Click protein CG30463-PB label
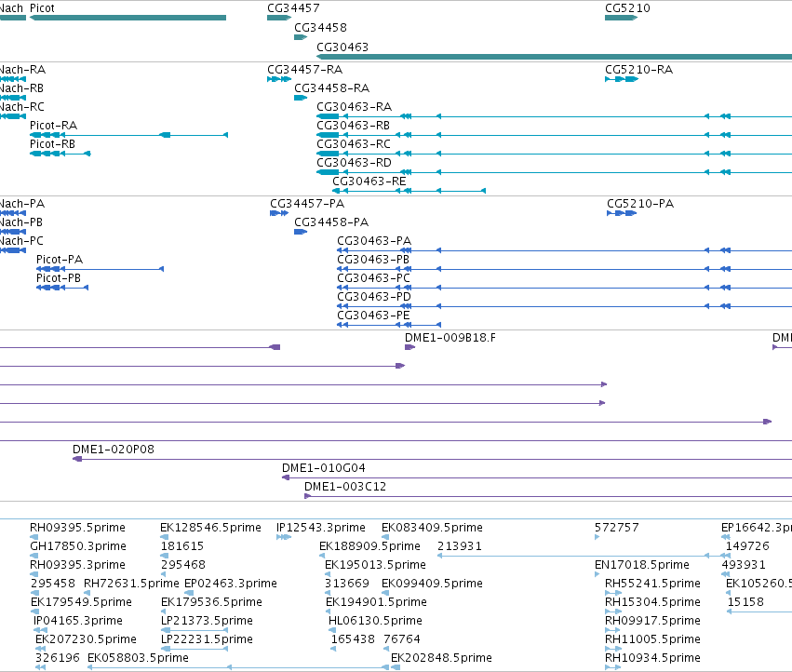 coord(373,260)
